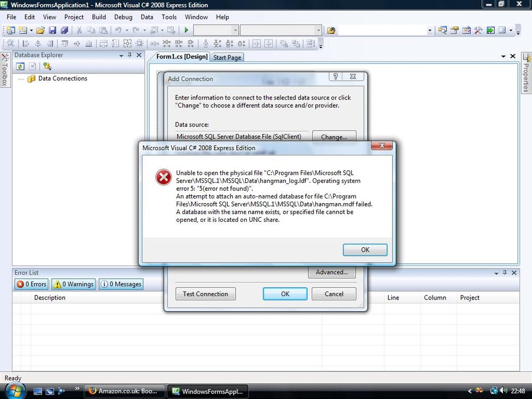Open the Tools menu

[169, 17]
